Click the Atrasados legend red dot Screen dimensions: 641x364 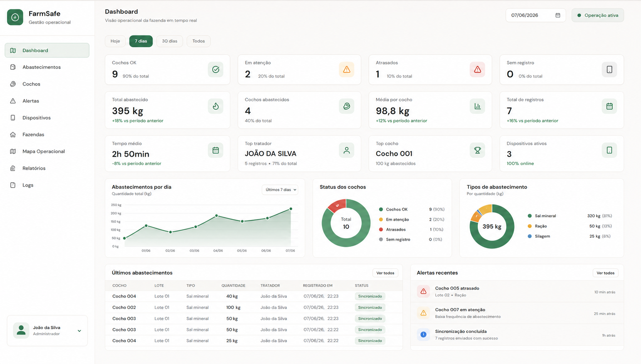click(381, 230)
